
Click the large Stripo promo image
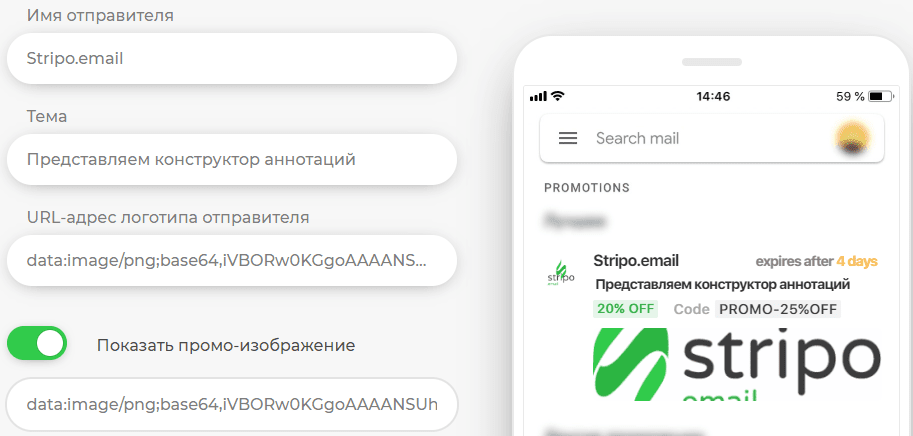737,364
